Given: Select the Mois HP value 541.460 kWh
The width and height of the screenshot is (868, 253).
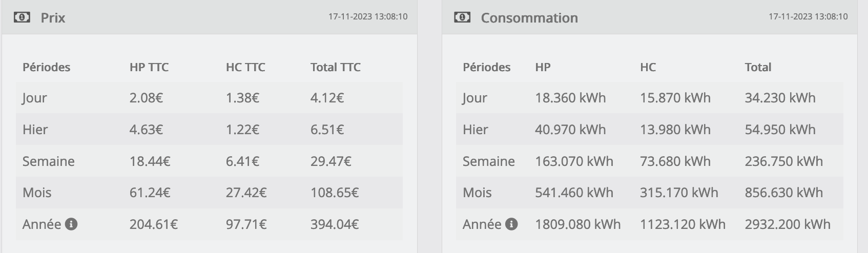Looking at the screenshot, I should [574, 193].
